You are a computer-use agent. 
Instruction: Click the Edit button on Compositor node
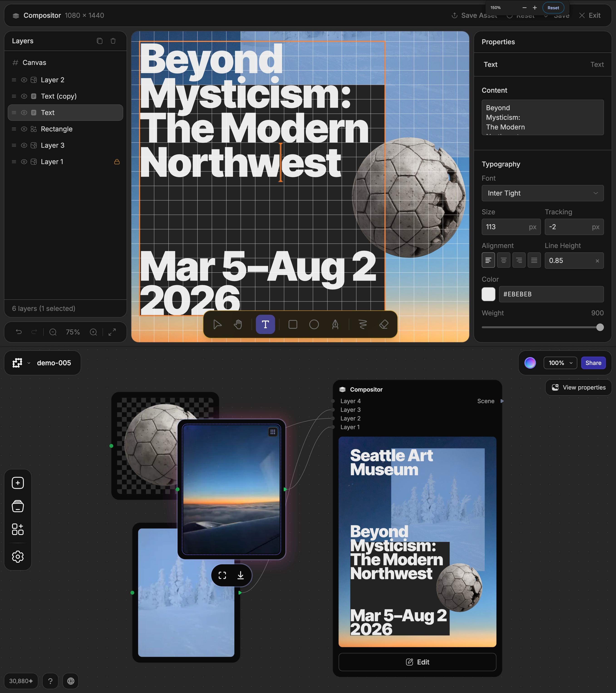[417, 662]
